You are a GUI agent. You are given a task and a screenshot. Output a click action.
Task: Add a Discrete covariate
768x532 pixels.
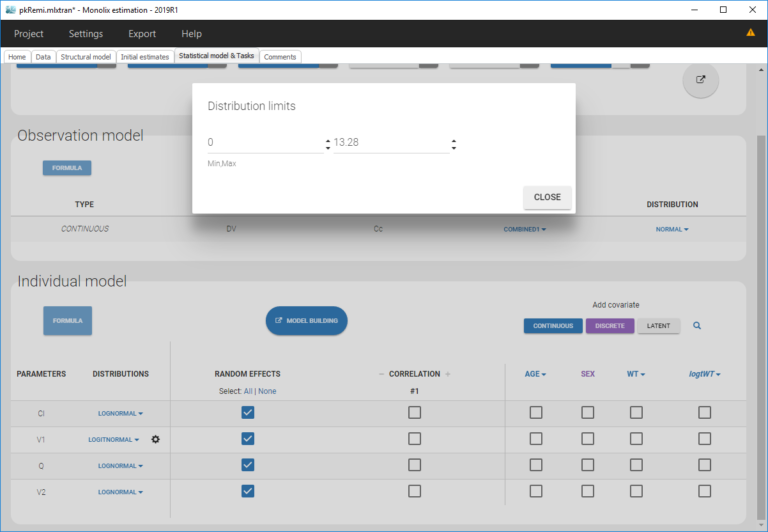[608, 325]
